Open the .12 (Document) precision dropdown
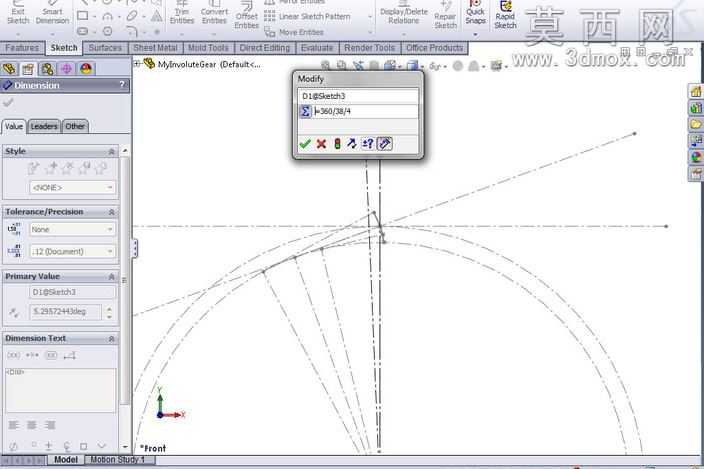 pos(72,251)
